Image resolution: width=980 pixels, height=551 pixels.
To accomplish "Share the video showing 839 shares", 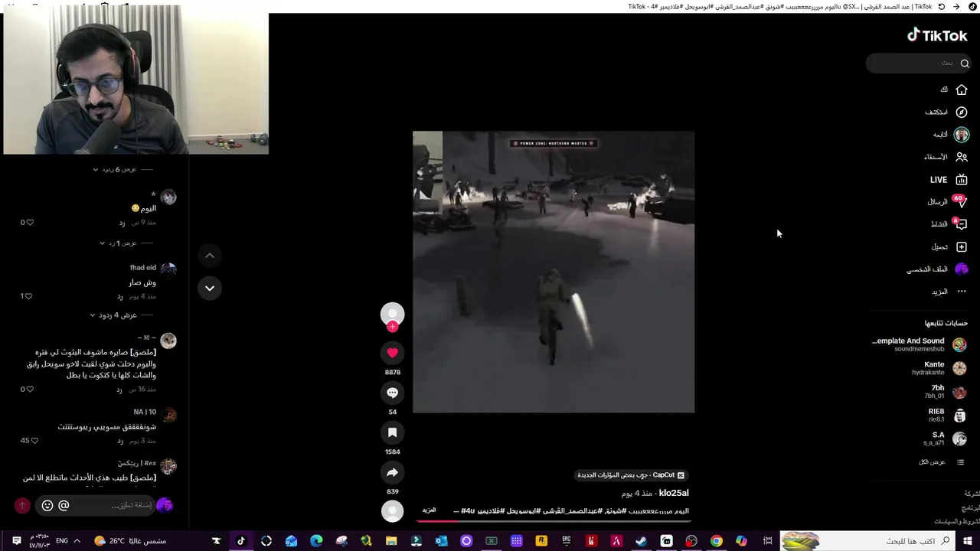I will coord(392,472).
